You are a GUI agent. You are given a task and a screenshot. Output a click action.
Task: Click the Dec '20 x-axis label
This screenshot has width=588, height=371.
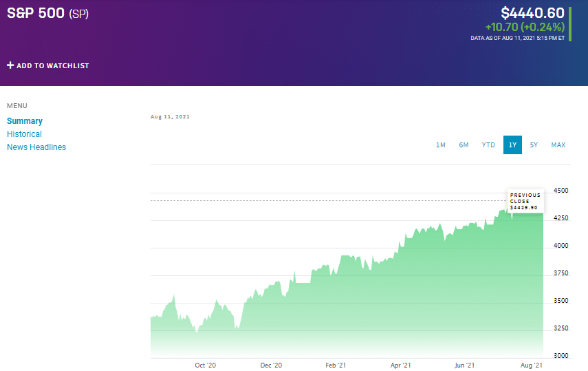click(x=271, y=365)
